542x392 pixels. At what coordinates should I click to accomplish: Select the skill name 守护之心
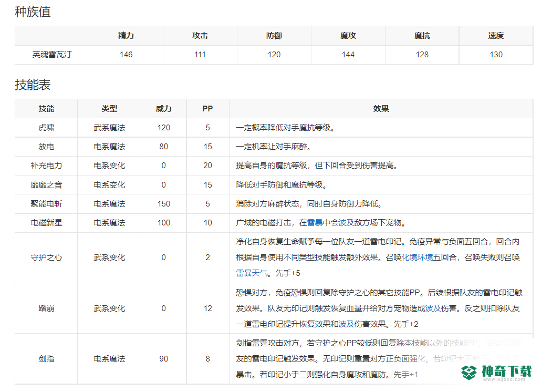(x=46, y=257)
